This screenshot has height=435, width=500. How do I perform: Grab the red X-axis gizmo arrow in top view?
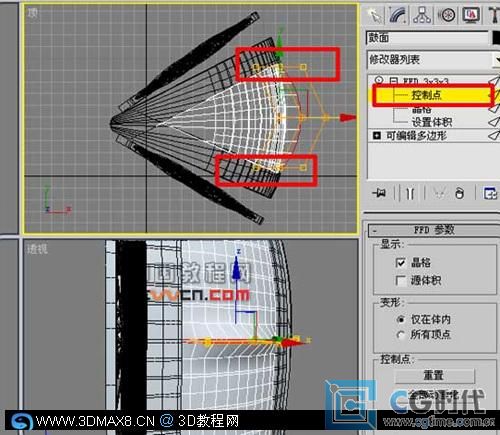[348, 117]
